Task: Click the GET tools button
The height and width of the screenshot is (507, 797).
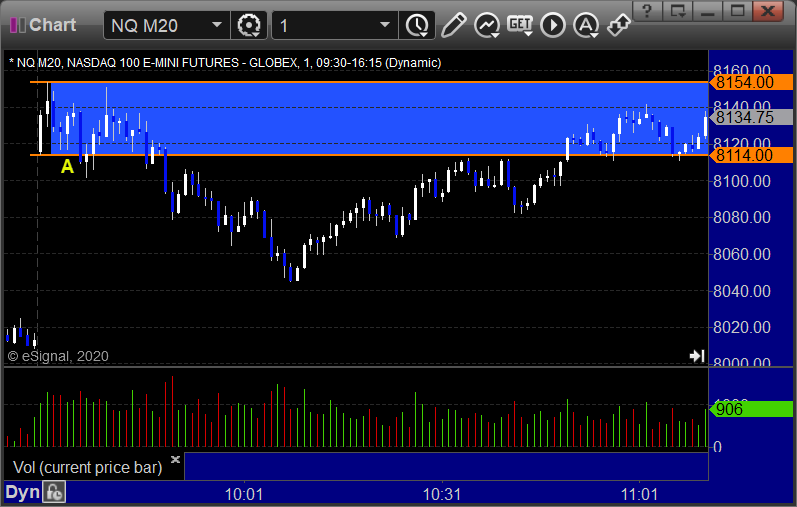Action: pos(519,25)
